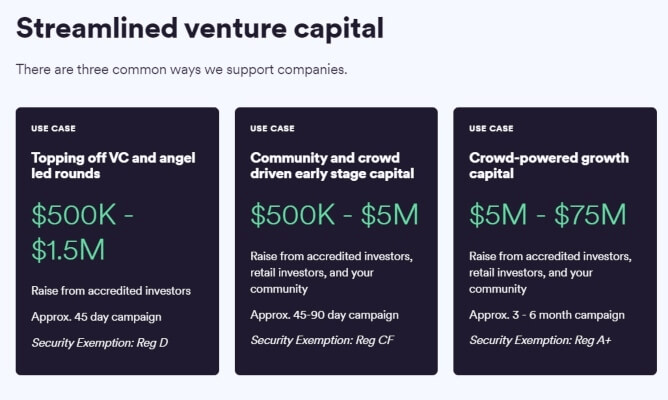Click the Streamlined venture capital heading
The height and width of the screenshot is (400, 668).
200,29
